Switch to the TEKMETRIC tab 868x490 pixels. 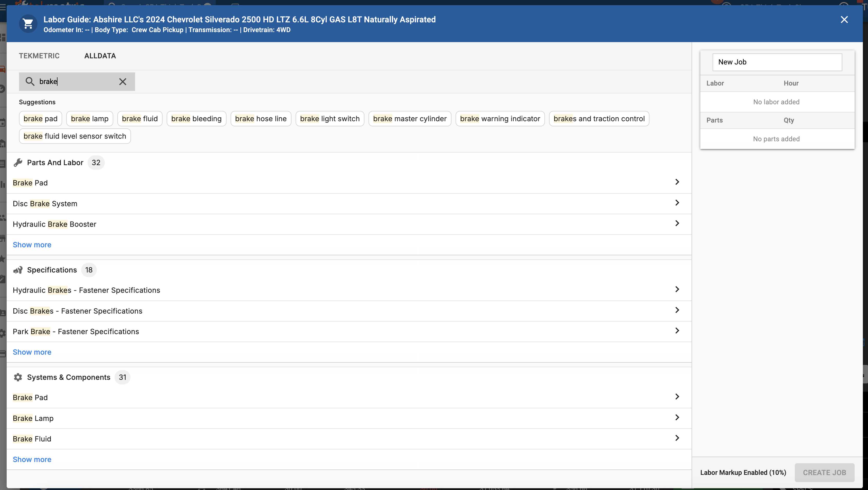click(x=39, y=56)
